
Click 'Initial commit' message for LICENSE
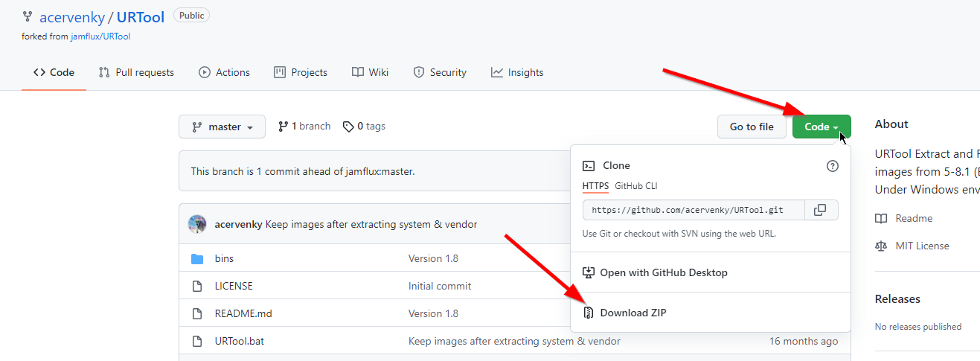click(440, 286)
